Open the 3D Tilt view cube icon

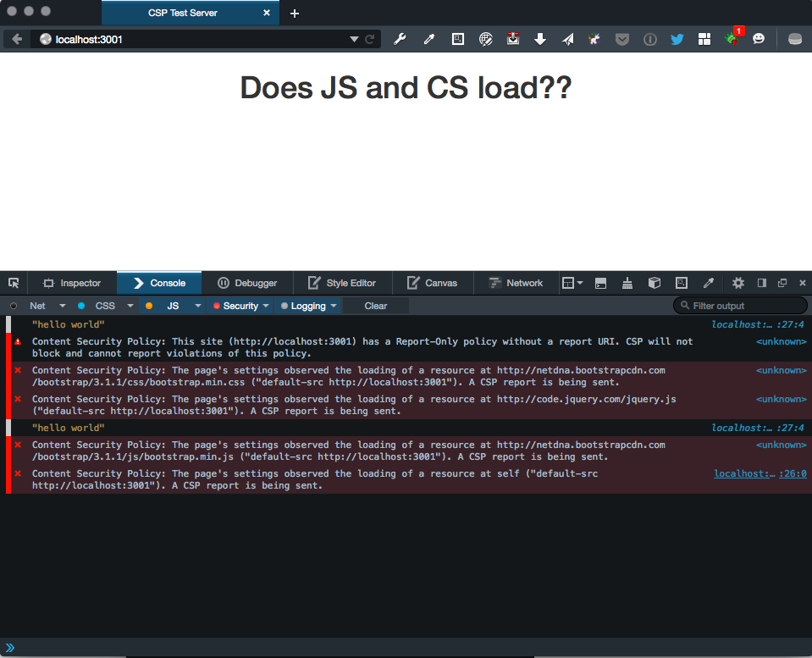pyautogui.click(x=655, y=282)
